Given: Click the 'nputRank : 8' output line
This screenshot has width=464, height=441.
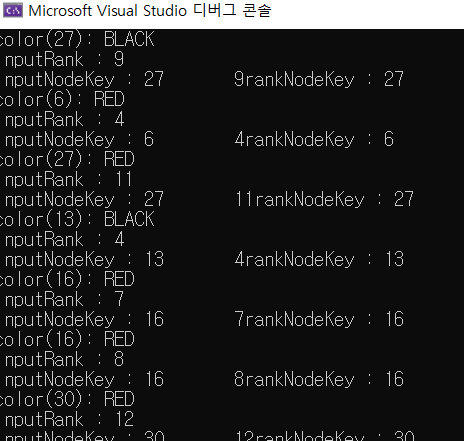Looking at the screenshot, I should coord(64,359).
